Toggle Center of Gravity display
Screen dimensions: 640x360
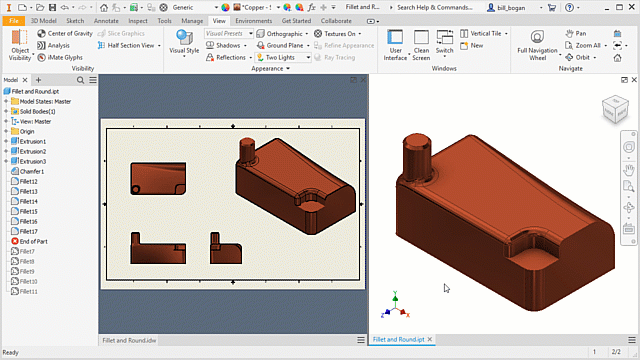pyautogui.click(x=65, y=33)
